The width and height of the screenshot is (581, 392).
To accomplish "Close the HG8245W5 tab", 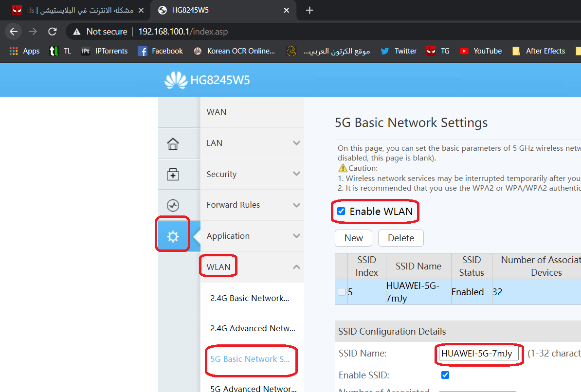I will 287,10.
